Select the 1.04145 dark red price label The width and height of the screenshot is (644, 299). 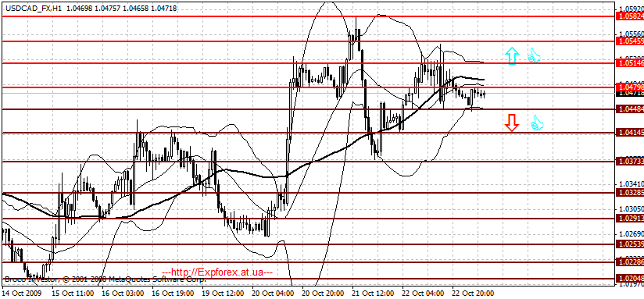point(630,133)
